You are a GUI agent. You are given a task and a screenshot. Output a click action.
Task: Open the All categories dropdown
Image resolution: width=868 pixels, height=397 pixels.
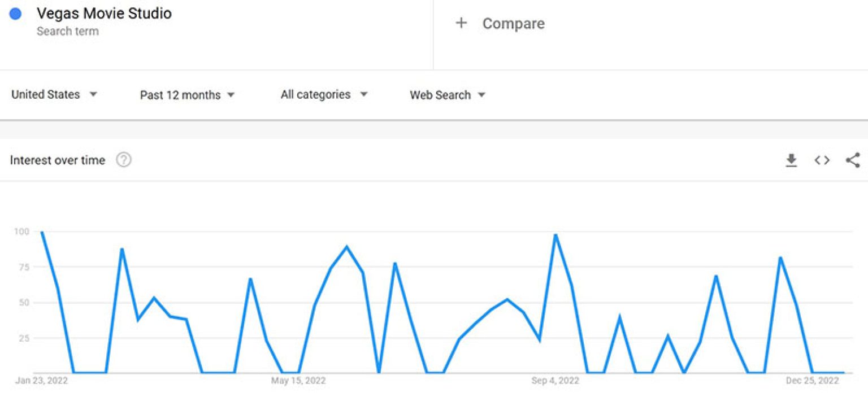(x=324, y=95)
